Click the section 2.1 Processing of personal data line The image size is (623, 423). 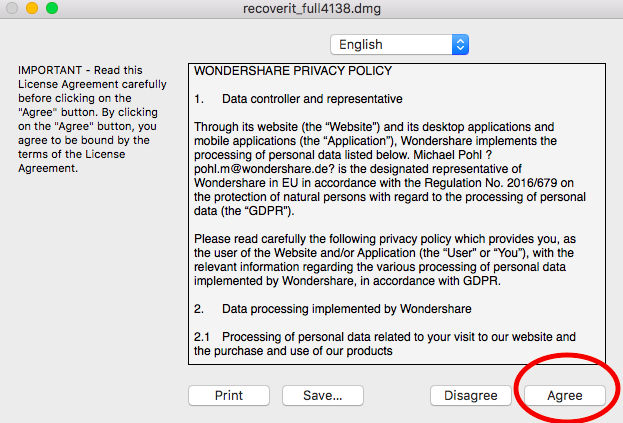pyautogui.click(x=385, y=344)
